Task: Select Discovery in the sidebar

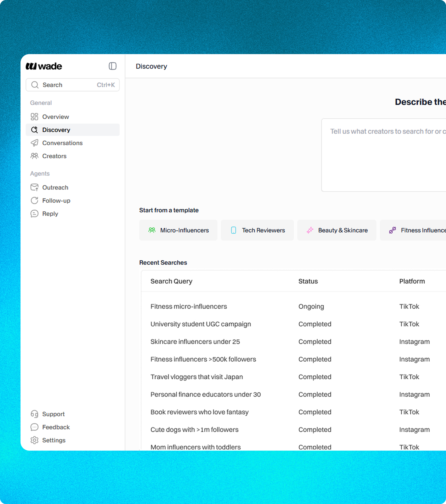Action: click(56, 130)
